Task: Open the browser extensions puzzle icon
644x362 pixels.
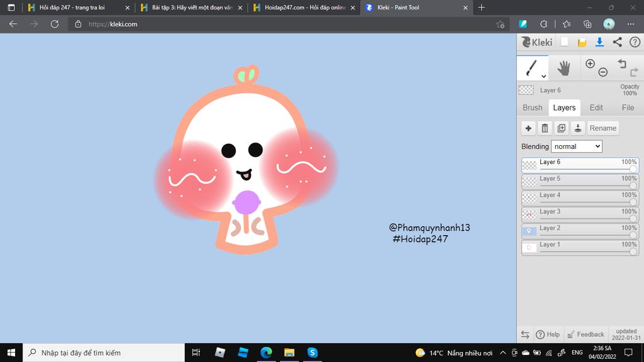Action: tap(543, 25)
